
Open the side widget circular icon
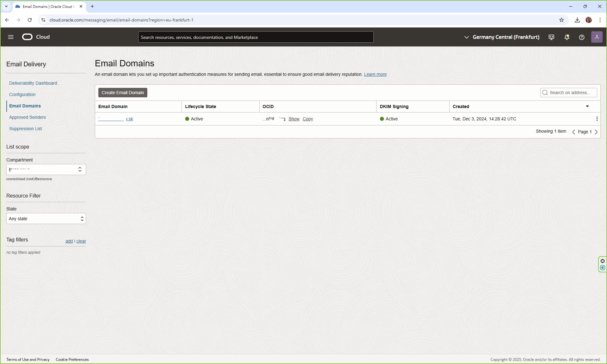click(603, 268)
